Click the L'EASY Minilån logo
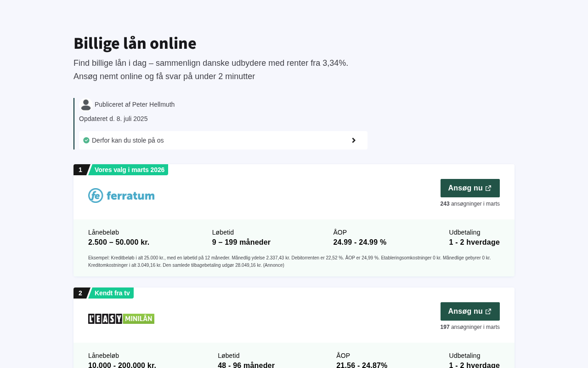The height and width of the screenshot is (368, 588). point(121,319)
